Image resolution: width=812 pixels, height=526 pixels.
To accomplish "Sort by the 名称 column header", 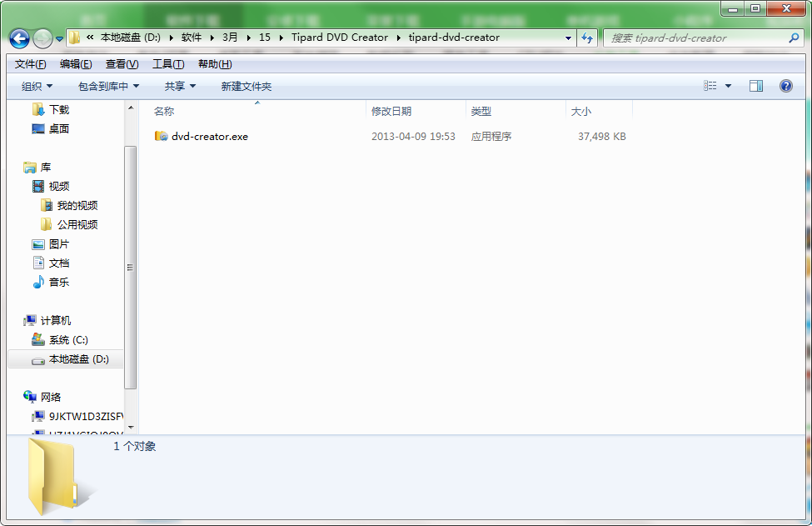I will point(164,112).
